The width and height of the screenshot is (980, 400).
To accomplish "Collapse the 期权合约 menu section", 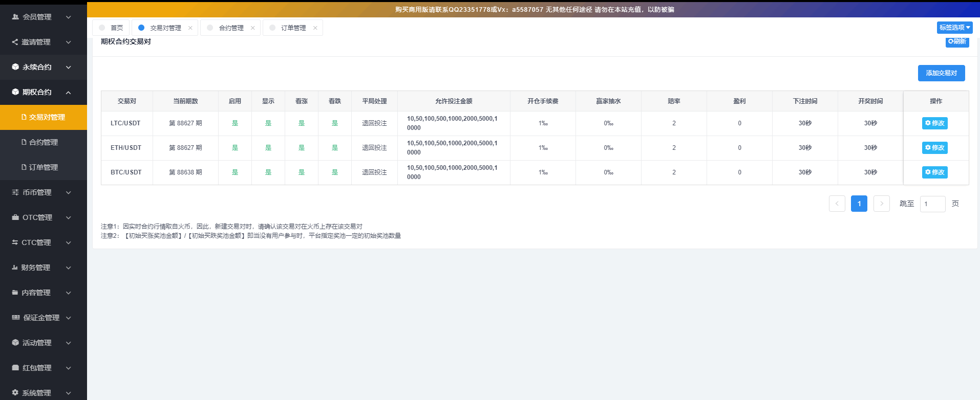I will pyautogui.click(x=68, y=92).
